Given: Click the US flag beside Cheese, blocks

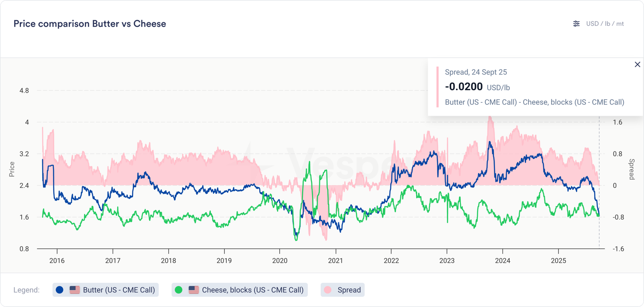Looking at the screenshot, I should point(194,290).
